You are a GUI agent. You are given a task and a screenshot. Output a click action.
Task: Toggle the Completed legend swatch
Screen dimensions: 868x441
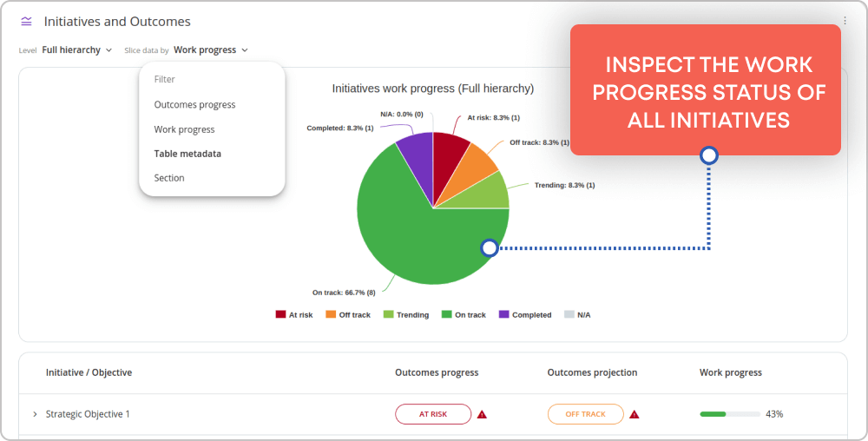tap(504, 314)
